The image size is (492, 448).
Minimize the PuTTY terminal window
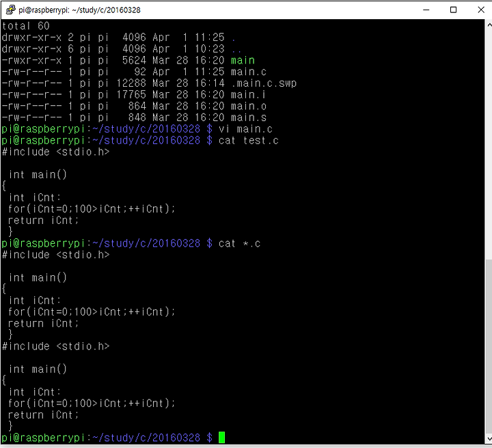point(426,10)
